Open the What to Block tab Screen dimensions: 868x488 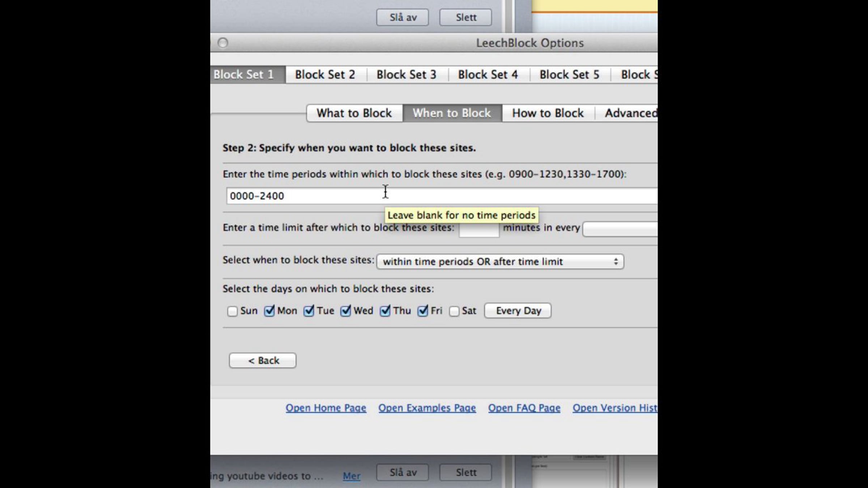pos(354,113)
